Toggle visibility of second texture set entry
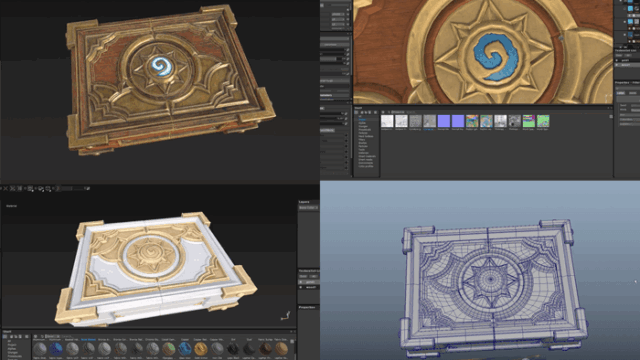This screenshot has width=640, height=360. pos(301,287)
